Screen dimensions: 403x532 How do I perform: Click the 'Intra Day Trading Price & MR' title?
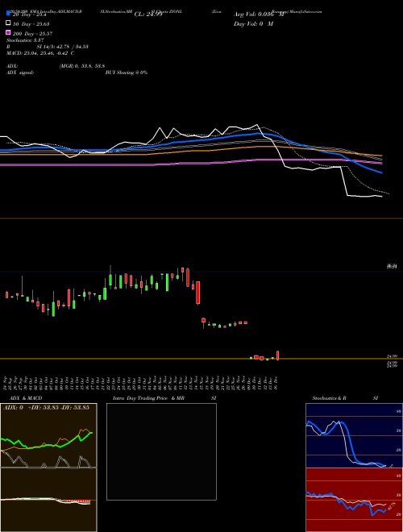point(148,398)
